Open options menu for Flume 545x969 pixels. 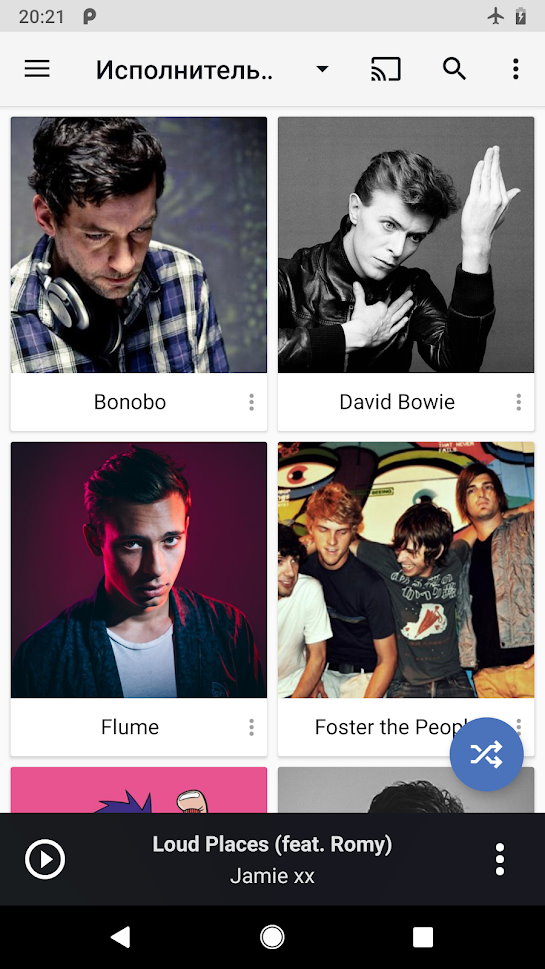[x=251, y=727]
